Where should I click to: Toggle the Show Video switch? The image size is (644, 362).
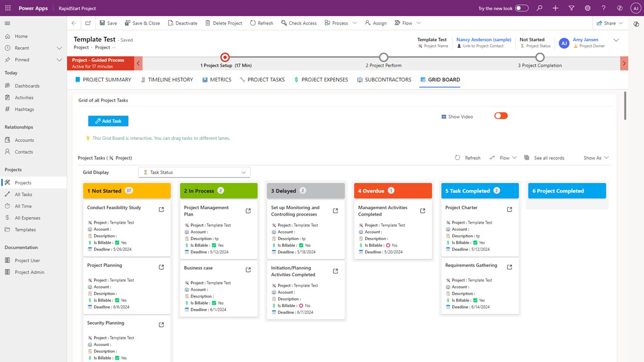[501, 116]
